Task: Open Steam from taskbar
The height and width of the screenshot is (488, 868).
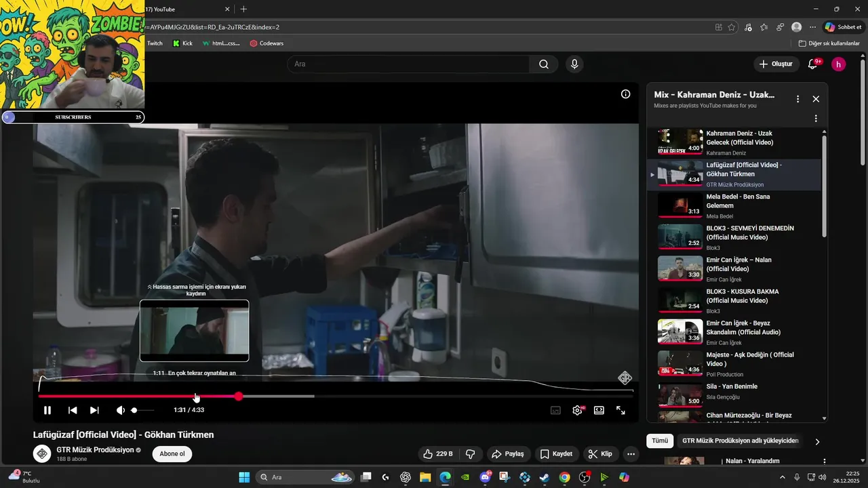Action: [544, 477]
